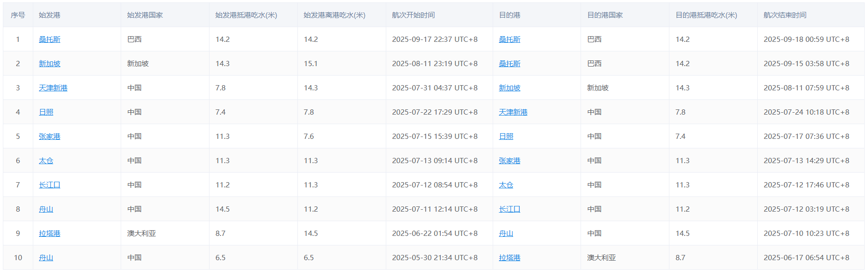Open 长江口 link in the 目的港 column
The width and height of the screenshot is (868, 273).
coord(509,209)
